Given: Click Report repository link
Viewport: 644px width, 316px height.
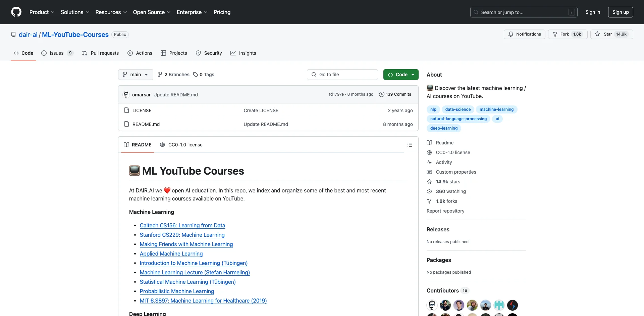Looking at the screenshot, I should point(445,211).
